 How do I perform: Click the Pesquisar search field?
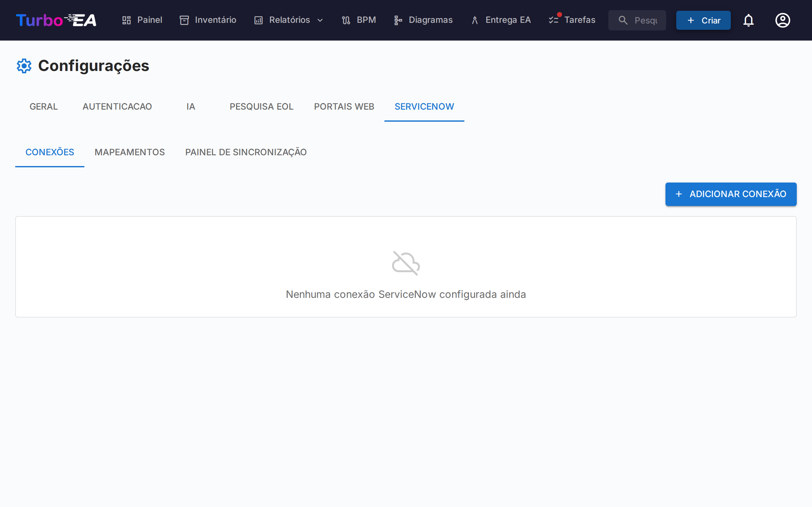pyautogui.click(x=637, y=20)
